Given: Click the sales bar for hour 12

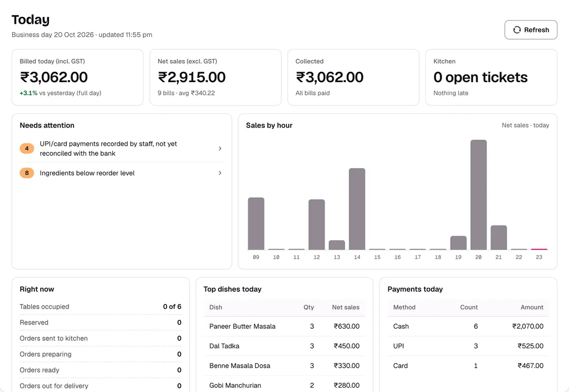Looking at the screenshot, I should click(317, 224).
